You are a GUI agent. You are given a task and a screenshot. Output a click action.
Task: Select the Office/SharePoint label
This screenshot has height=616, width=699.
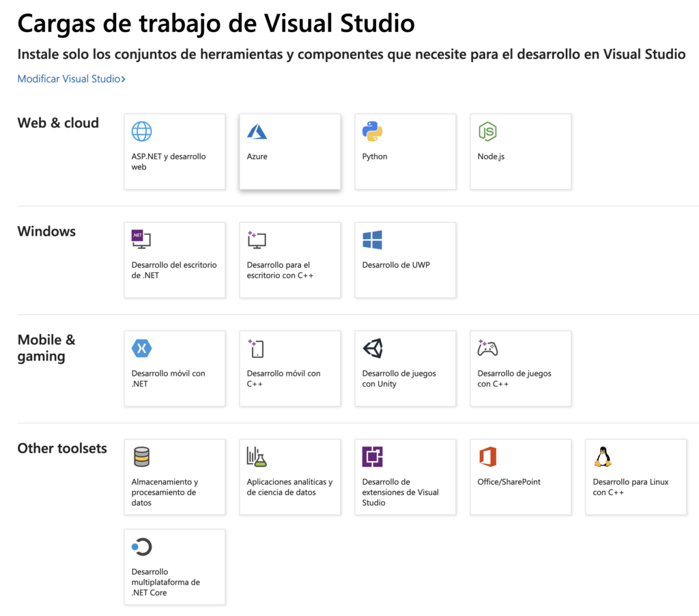tap(509, 482)
